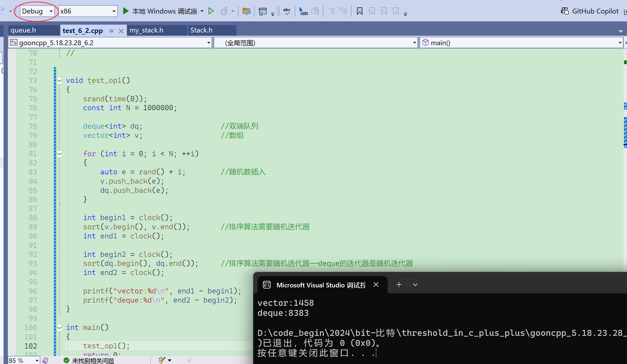Click the Hot Reload flame icon
Screen dimensions: 627x364
[224, 11]
